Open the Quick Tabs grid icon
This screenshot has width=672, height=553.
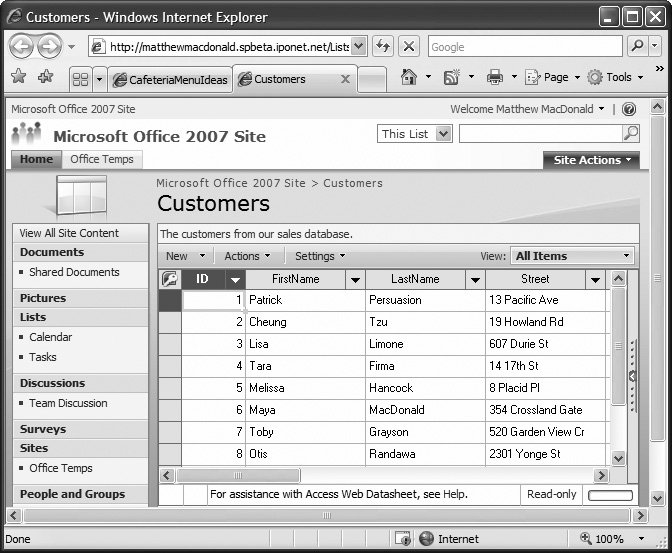point(79,79)
